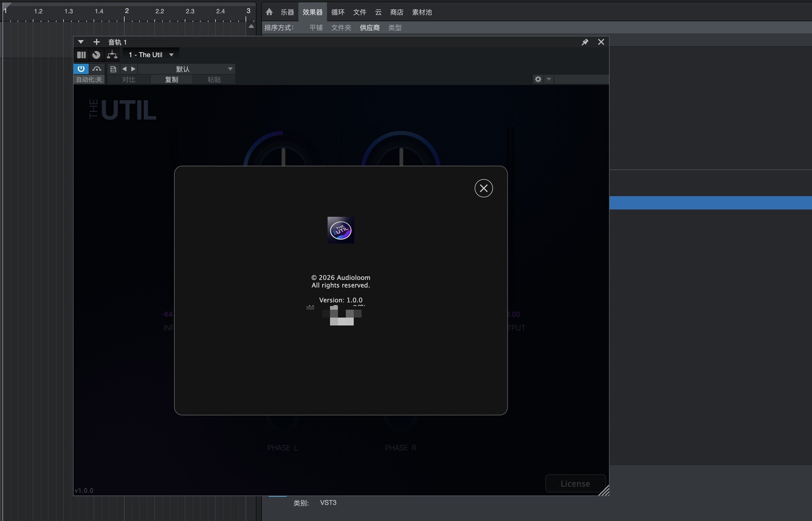Click the macro knob icon

point(96,55)
